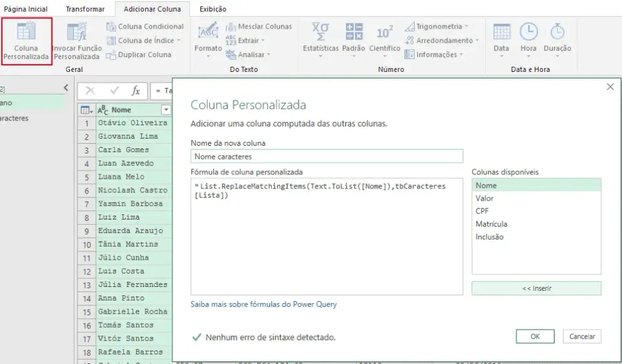
Task: Select the Adicionar Coluna tab
Action: coord(152,8)
